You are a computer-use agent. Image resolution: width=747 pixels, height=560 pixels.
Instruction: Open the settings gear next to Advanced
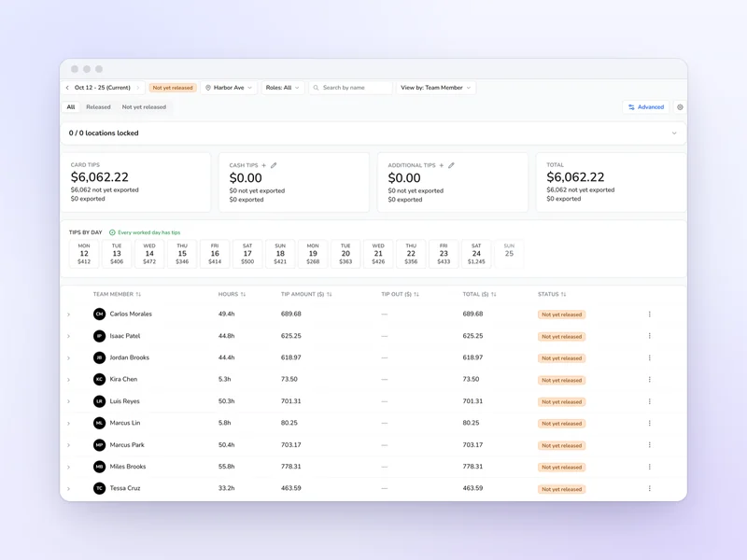coord(680,107)
